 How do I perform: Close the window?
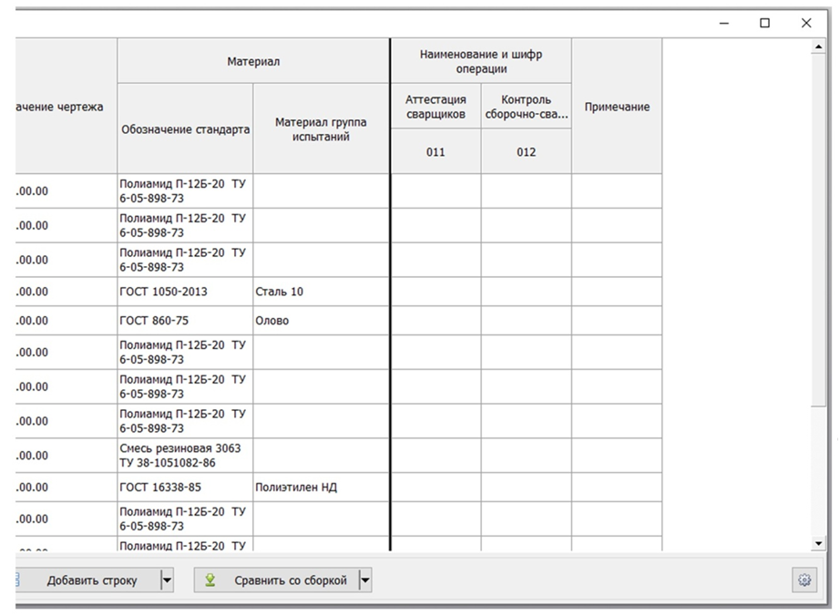806,23
